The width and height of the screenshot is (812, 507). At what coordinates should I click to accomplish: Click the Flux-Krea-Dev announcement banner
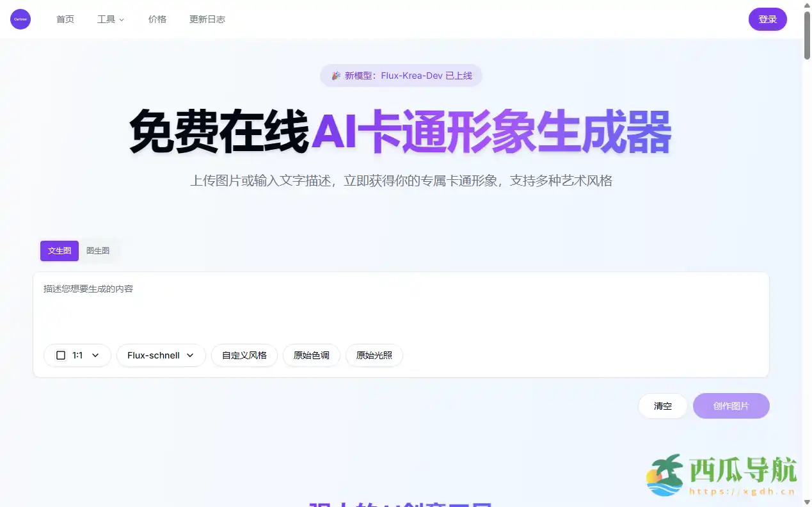401,76
